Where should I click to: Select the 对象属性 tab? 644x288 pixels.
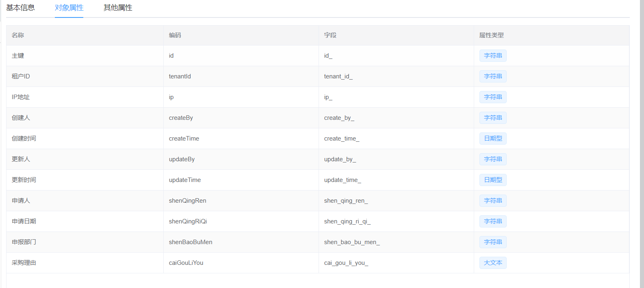[69, 8]
